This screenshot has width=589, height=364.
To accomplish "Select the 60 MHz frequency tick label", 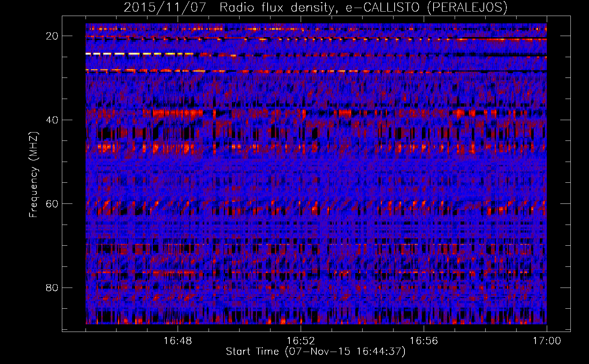I will point(52,204).
